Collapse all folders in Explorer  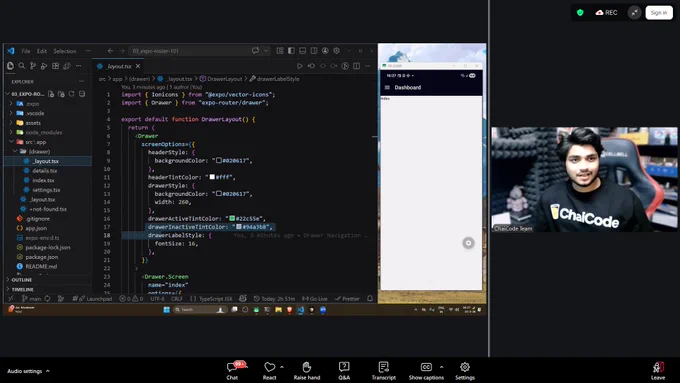[x=82, y=94]
